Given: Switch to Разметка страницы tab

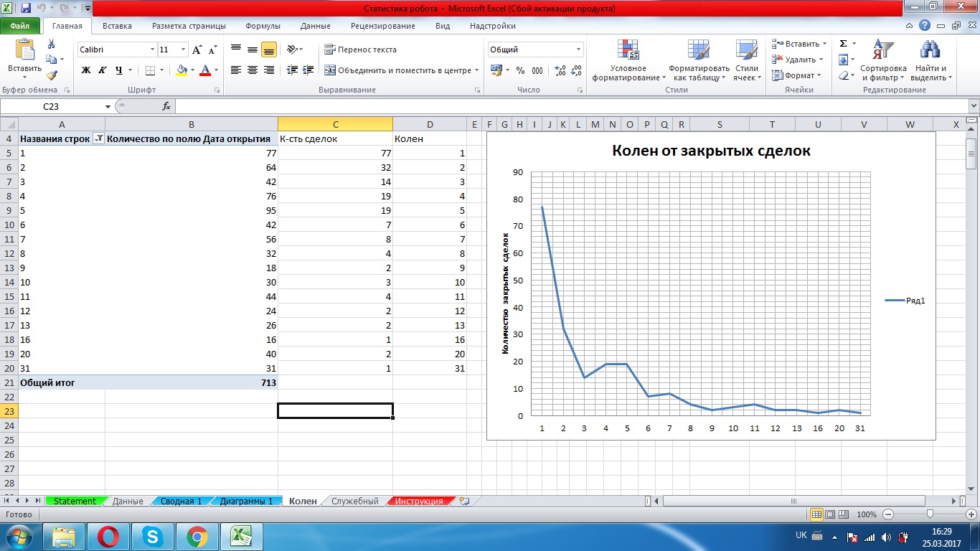Looking at the screenshot, I should 189,26.
